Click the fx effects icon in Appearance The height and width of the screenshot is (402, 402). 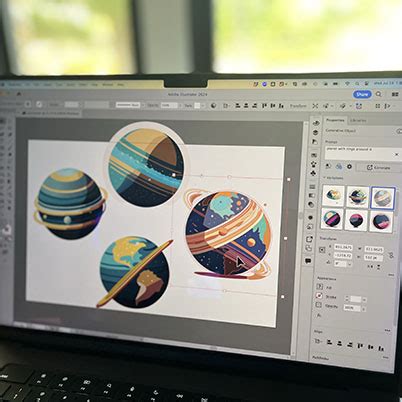319,315
